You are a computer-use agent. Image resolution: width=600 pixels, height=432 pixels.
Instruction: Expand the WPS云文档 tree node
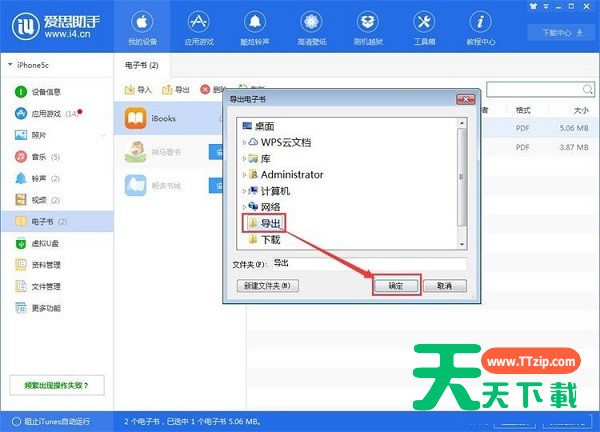[x=244, y=142]
